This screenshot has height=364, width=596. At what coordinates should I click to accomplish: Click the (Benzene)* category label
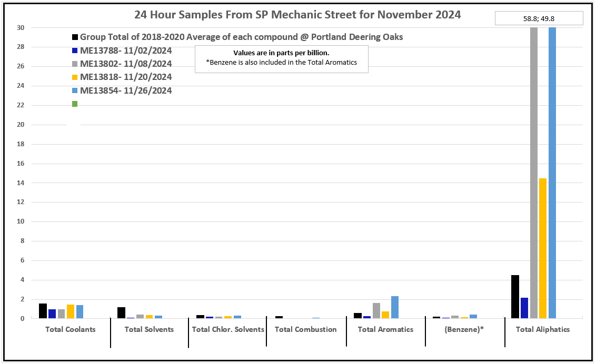(x=464, y=329)
